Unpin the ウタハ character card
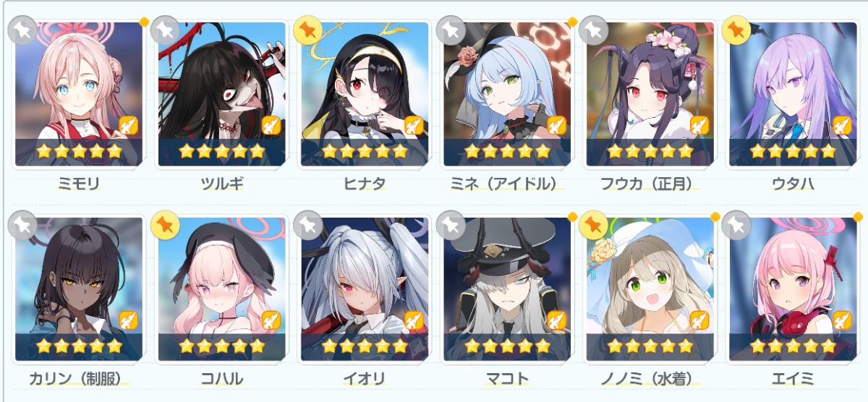This screenshot has height=402, width=868. (x=737, y=30)
